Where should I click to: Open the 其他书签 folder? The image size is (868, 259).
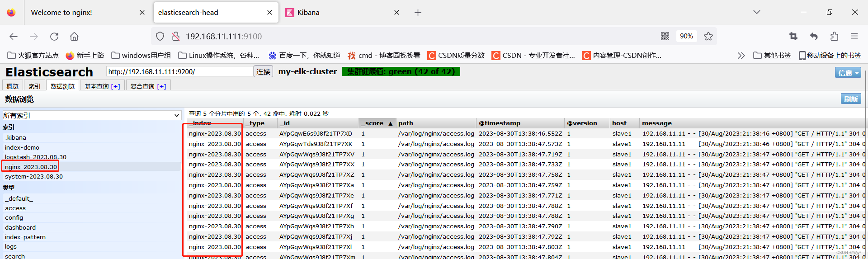pyautogui.click(x=772, y=56)
